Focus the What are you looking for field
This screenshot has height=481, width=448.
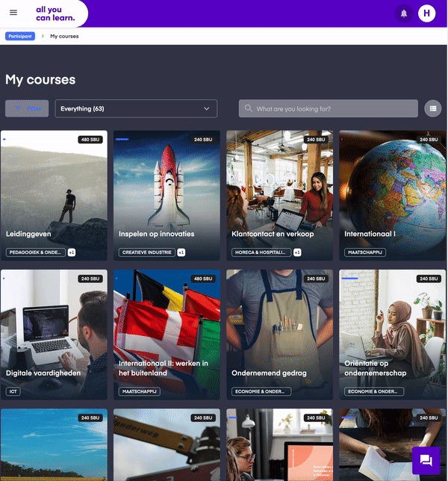pos(329,108)
